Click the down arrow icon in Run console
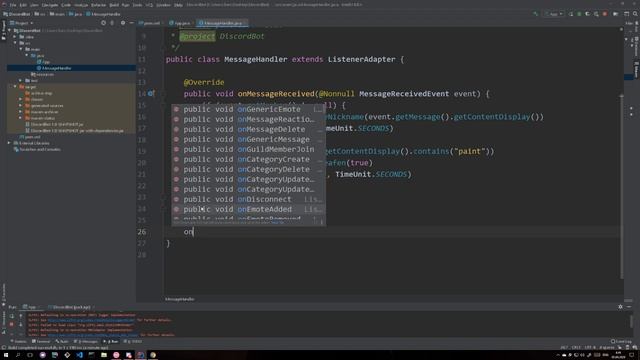Image resolution: width=640 pixels, height=360 pixels. (21, 324)
